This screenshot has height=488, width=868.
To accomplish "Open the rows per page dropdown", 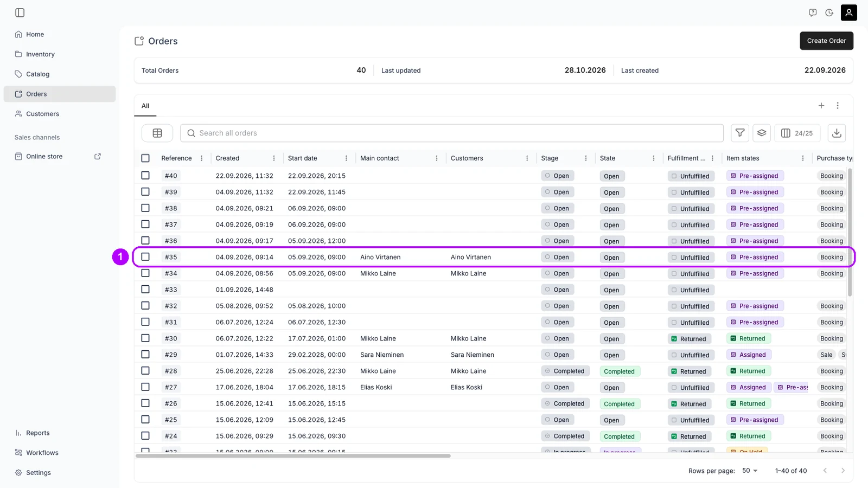I will [750, 471].
